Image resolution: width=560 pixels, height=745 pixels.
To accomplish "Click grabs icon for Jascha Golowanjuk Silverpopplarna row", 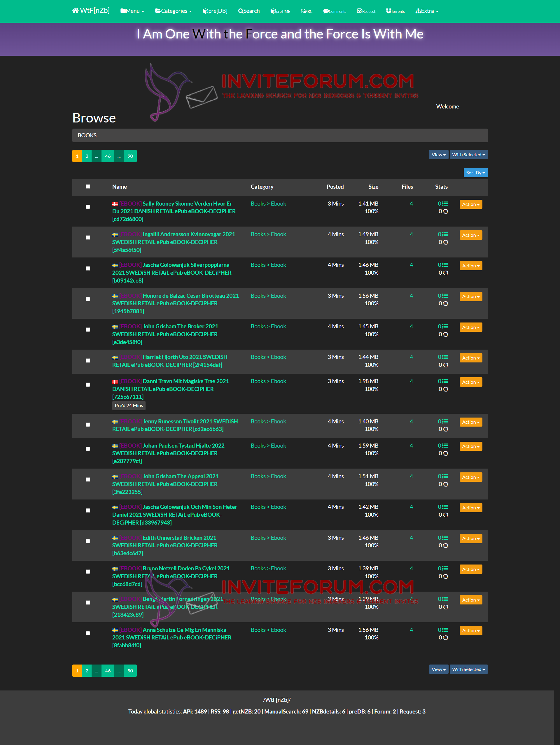I will pyautogui.click(x=445, y=273).
